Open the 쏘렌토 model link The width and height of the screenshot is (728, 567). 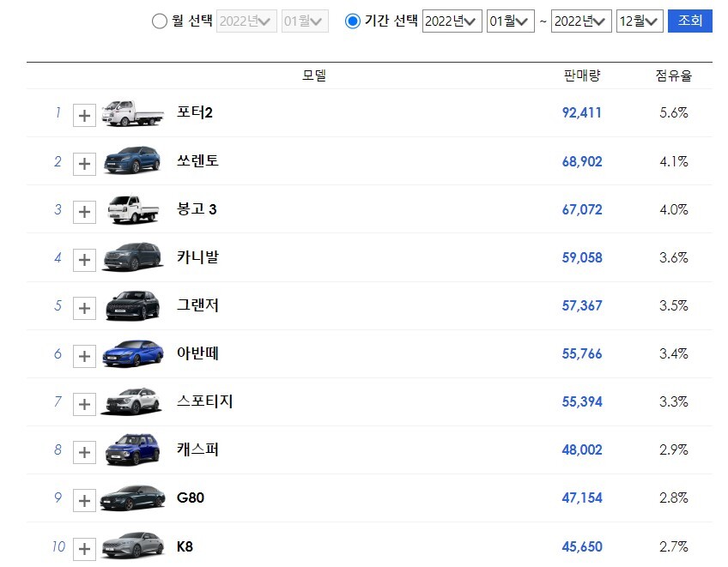197,161
